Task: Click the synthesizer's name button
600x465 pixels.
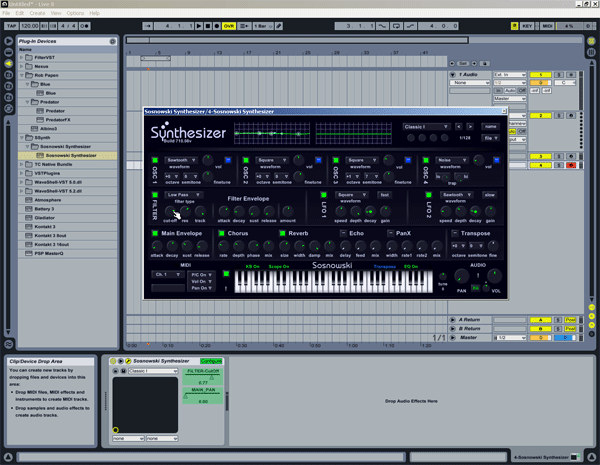Action: click(490, 127)
